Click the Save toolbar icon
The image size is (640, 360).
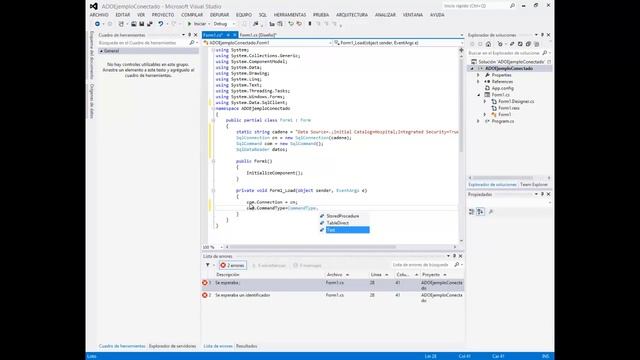[142, 24]
